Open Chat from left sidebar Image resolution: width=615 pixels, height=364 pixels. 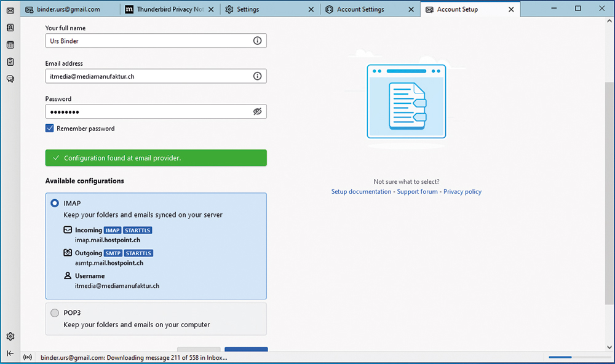pyautogui.click(x=10, y=79)
